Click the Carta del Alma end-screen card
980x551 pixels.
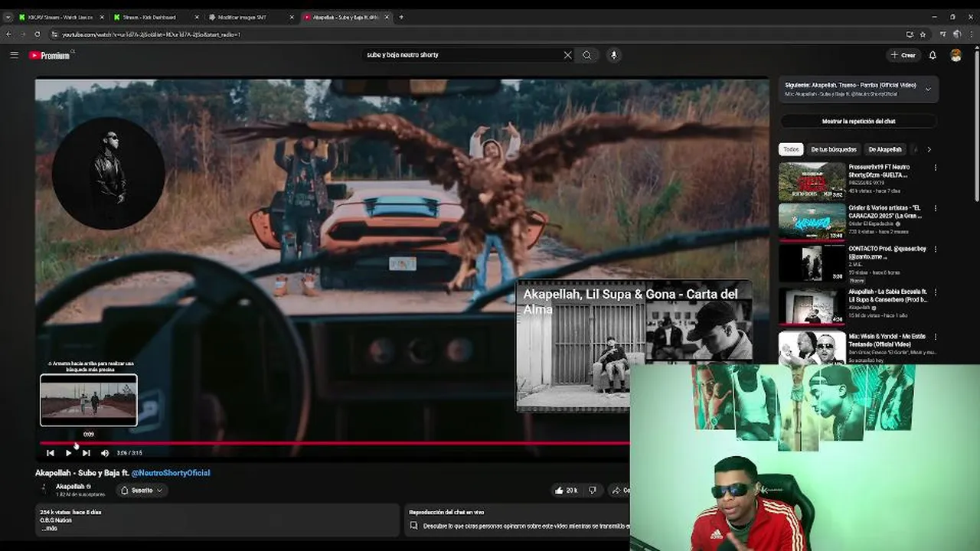pos(634,346)
